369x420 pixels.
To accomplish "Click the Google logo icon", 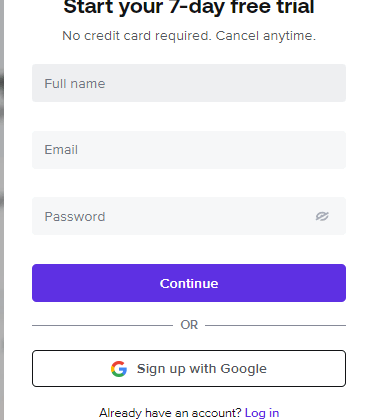I will tap(119, 369).
